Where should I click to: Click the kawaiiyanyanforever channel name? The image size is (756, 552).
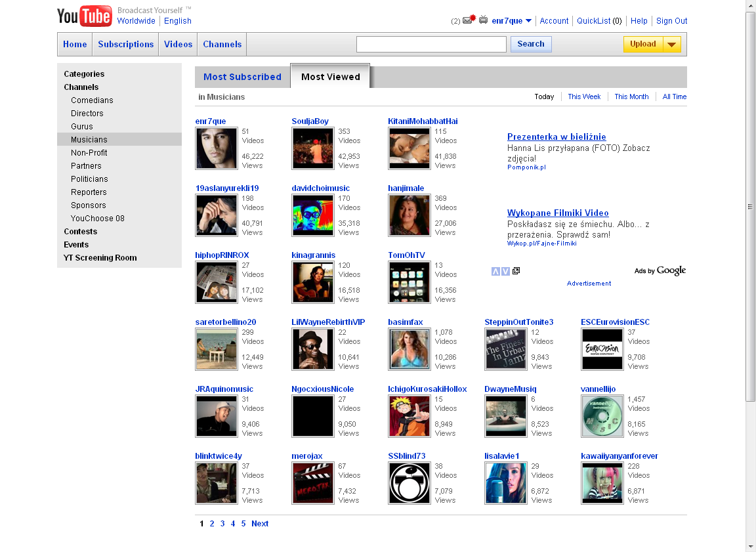coord(619,457)
